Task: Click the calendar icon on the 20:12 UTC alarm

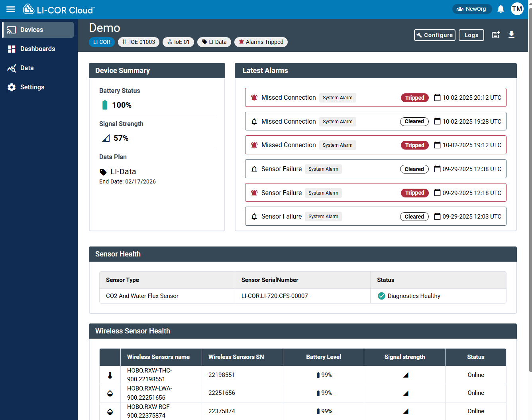Action: [x=437, y=98]
